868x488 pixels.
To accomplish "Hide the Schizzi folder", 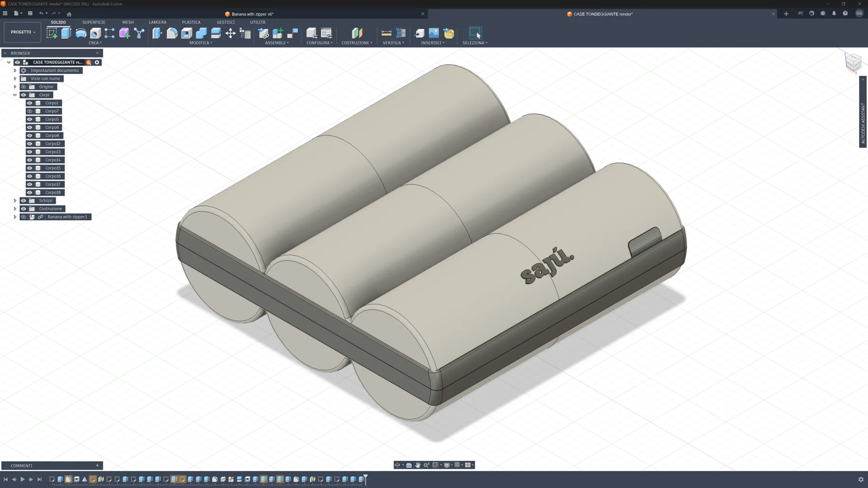I will (23, 200).
